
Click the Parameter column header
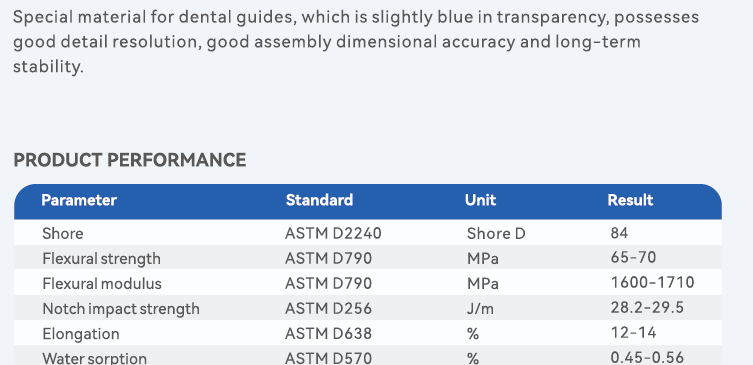[x=79, y=200]
